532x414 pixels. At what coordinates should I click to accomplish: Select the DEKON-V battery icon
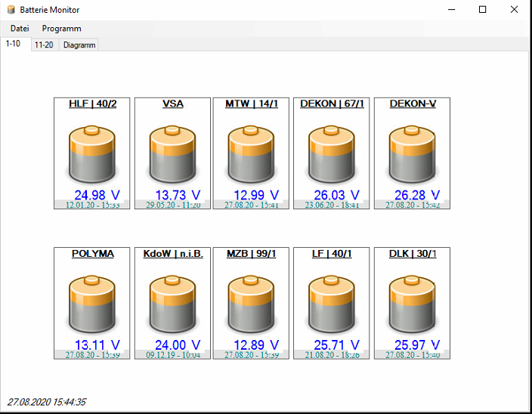pyautogui.click(x=412, y=153)
